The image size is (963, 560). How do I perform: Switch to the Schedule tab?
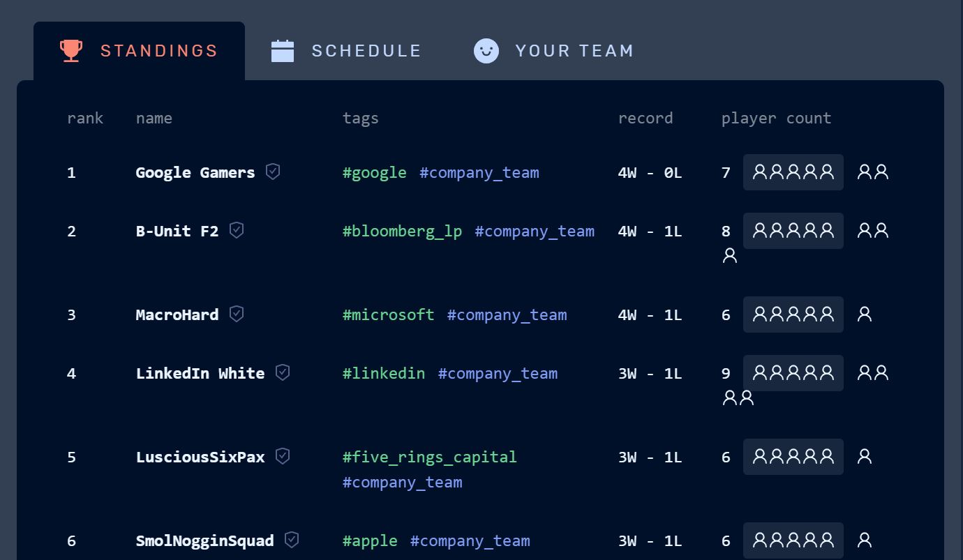(x=346, y=51)
